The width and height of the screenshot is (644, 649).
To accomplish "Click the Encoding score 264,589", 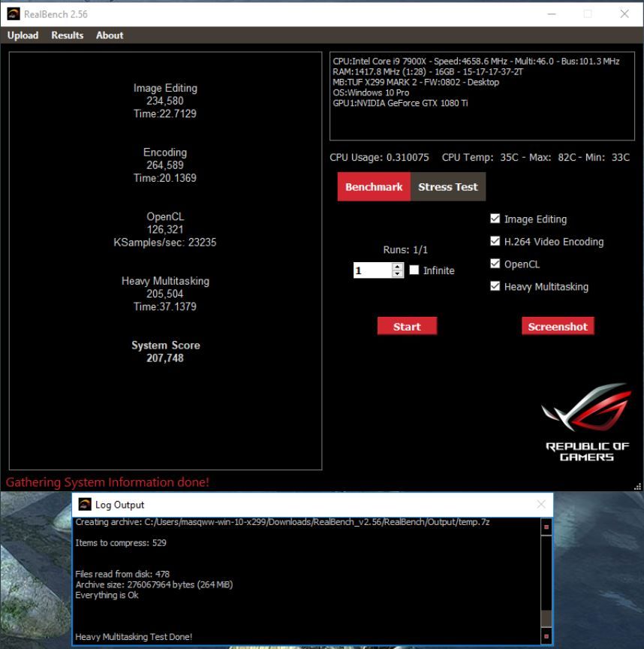I will [165, 165].
